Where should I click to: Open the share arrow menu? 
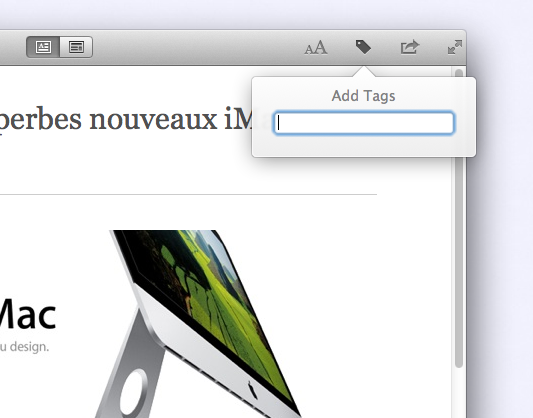pos(410,47)
